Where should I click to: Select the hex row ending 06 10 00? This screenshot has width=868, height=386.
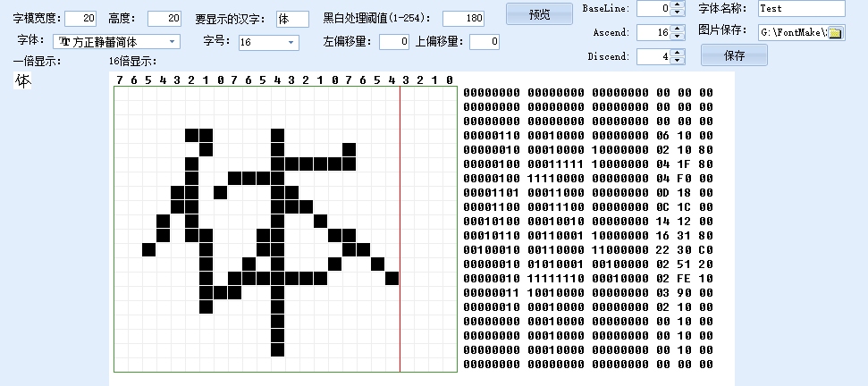pyautogui.click(x=588, y=136)
